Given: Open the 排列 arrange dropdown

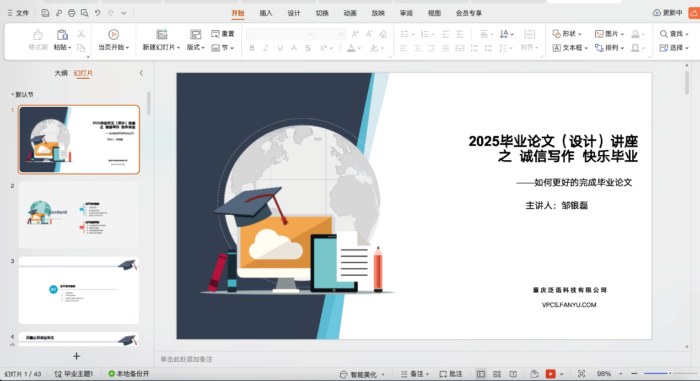Looking at the screenshot, I should click(x=609, y=48).
